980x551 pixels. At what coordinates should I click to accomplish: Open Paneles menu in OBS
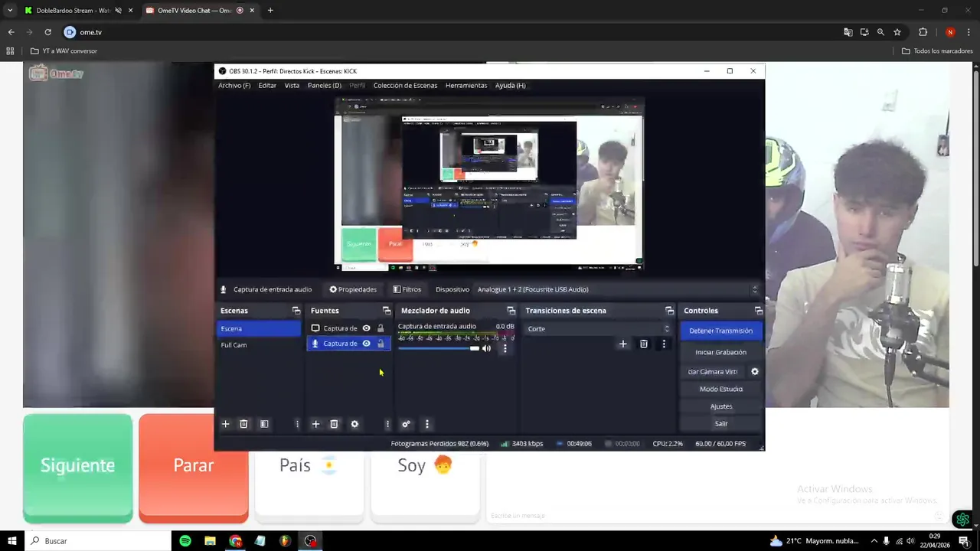[325, 86]
